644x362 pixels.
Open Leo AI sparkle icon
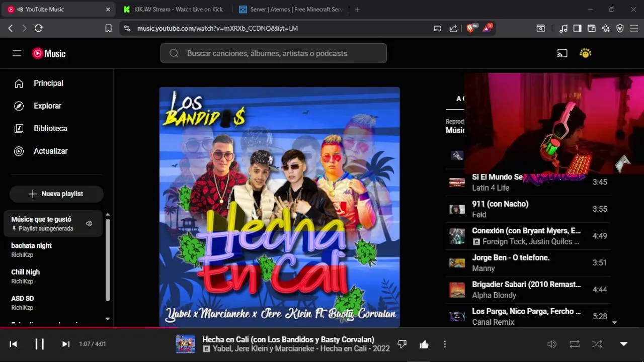coord(606,28)
